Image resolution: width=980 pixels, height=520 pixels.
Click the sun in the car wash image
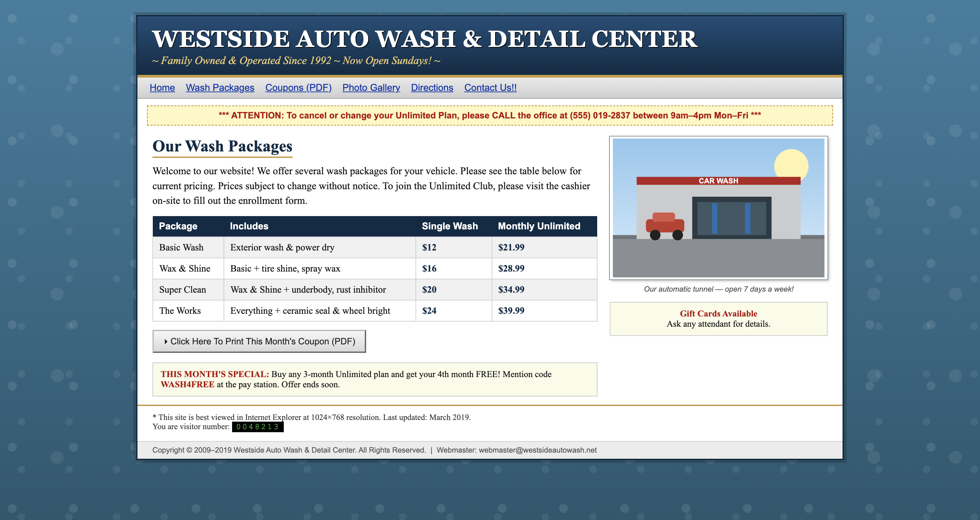pos(791,164)
